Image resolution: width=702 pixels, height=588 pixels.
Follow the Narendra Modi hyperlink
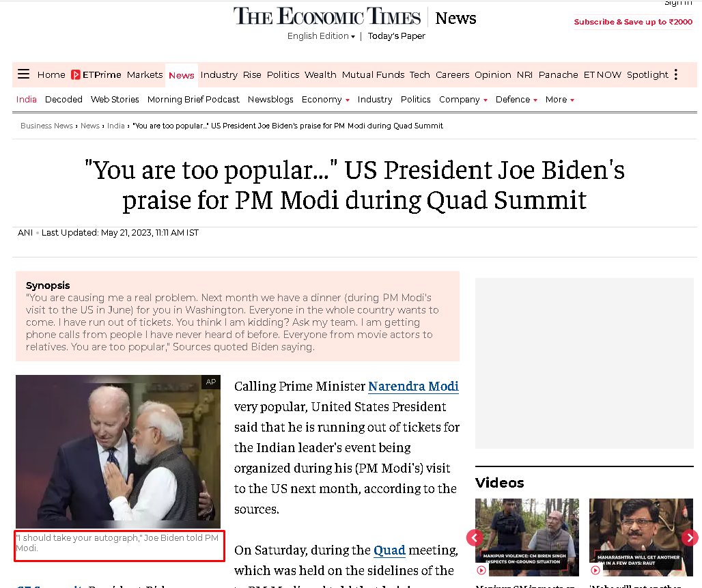[413, 386]
